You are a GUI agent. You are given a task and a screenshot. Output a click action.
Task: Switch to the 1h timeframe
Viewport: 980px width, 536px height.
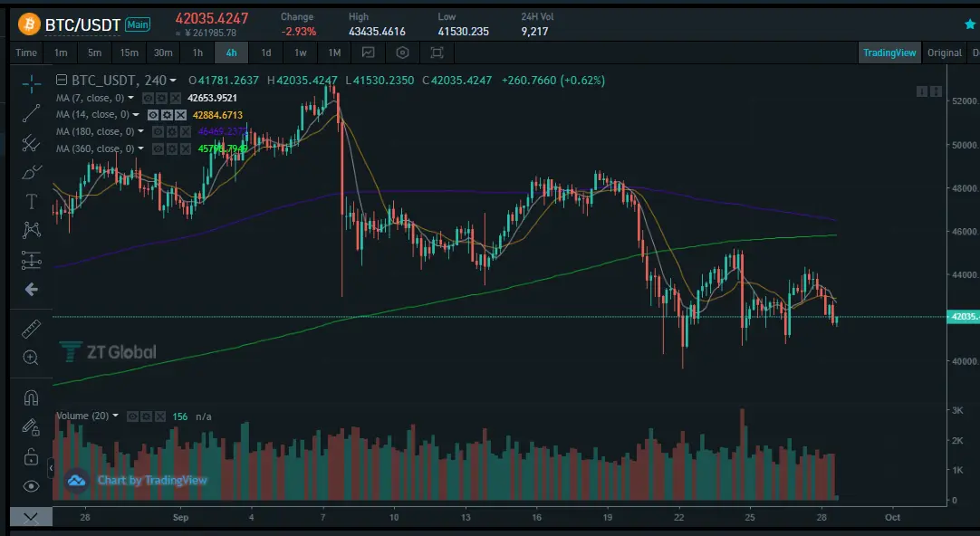click(x=197, y=53)
